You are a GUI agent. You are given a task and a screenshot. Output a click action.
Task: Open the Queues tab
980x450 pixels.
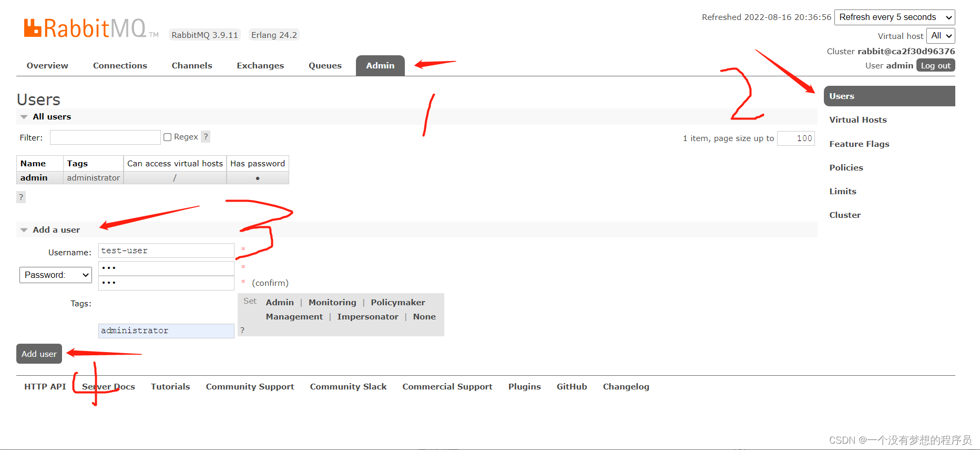[325, 66]
